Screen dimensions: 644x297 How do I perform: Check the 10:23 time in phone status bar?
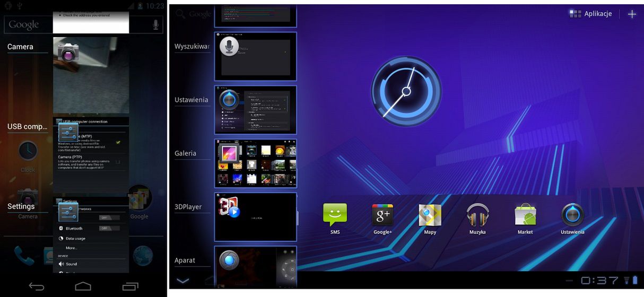[x=154, y=6]
